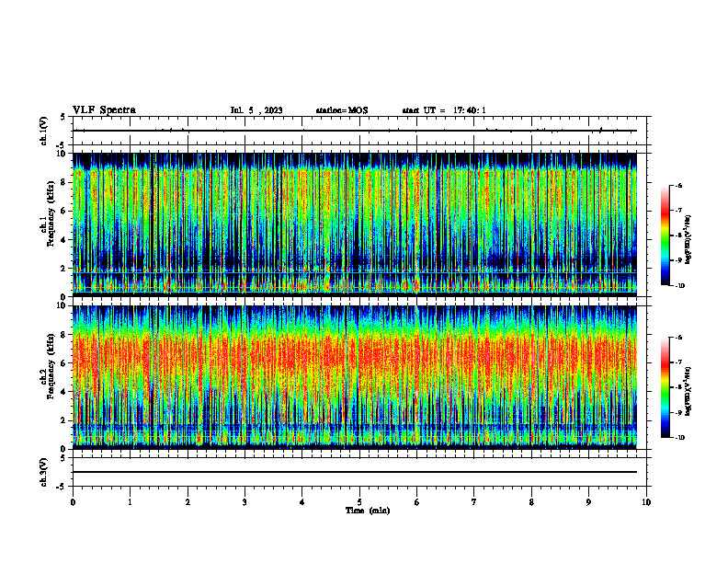728x563 pixels.
Task: Select the "start UT = 17:40:1" text
Action: click(x=444, y=110)
